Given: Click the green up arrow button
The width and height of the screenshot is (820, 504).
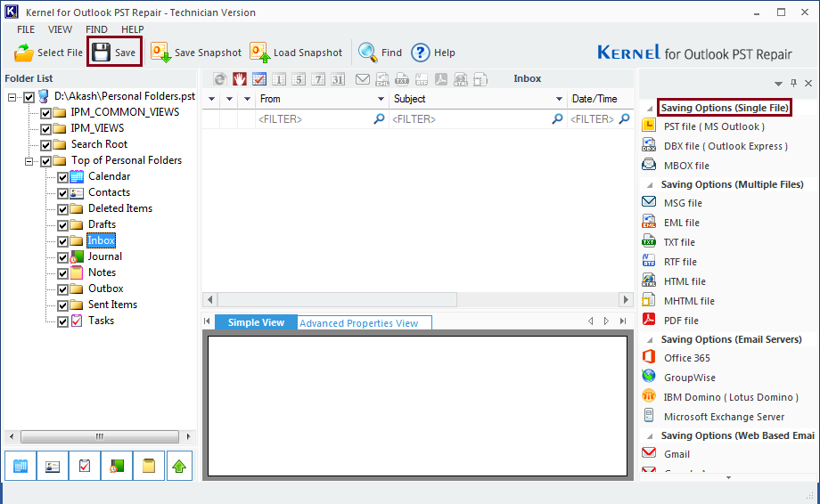Looking at the screenshot, I should pos(179,466).
